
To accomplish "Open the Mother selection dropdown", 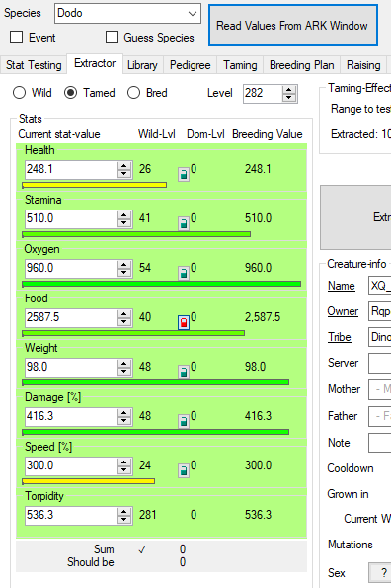I will click(380, 389).
